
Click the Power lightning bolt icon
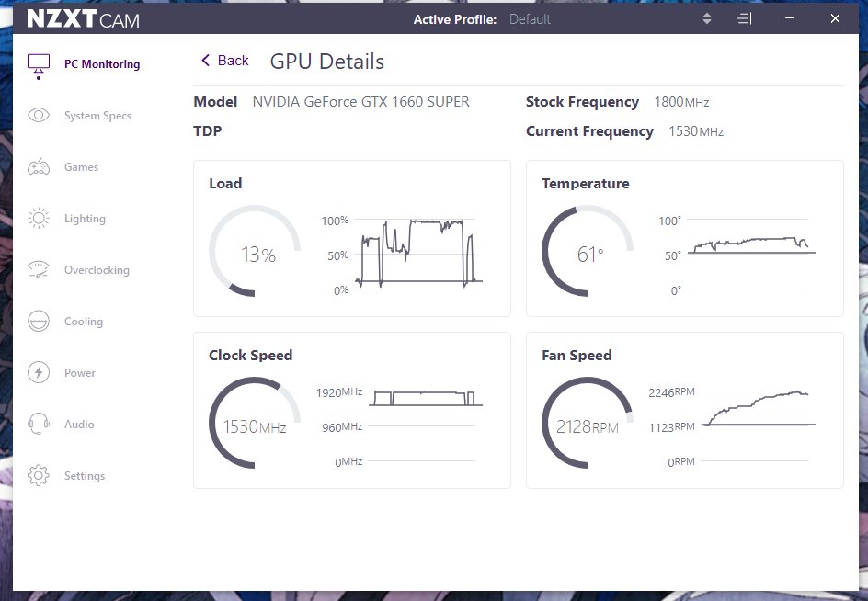[39, 372]
